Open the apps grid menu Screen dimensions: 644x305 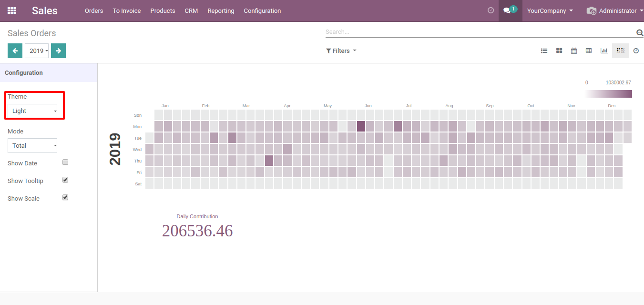[x=12, y=10]
